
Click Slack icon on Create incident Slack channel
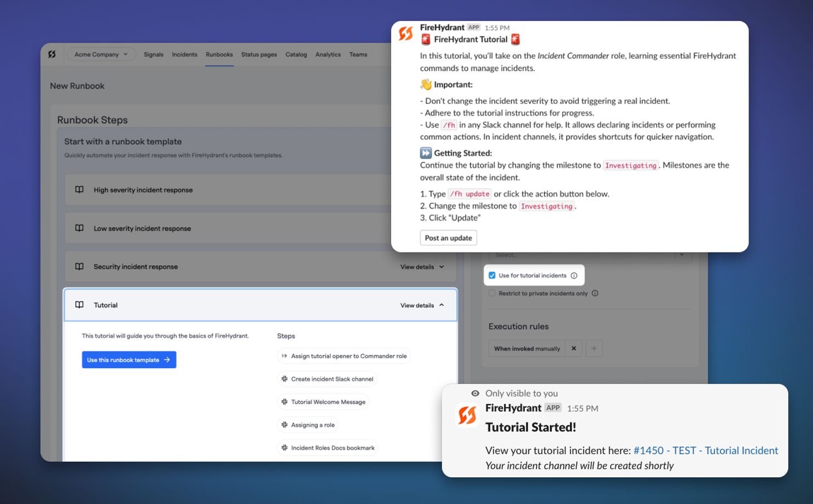[284, 379]
